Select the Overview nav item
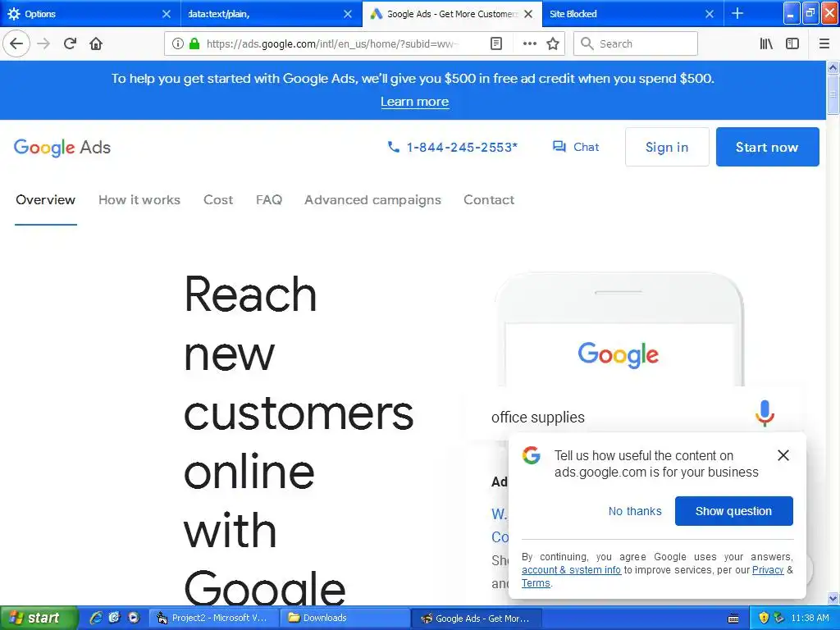The width and height of the screenshot is (840, 630). 46,200
